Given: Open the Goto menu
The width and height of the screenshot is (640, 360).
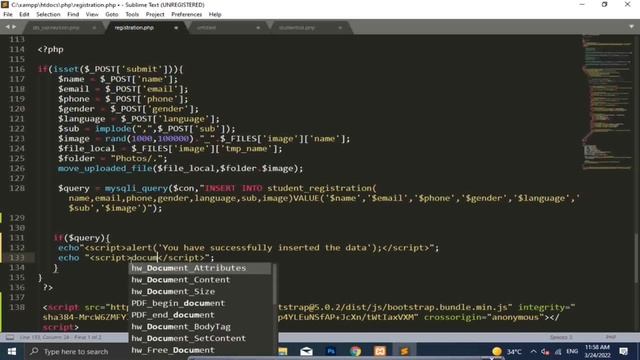Looking at the screenshot, I should click(x=111, y=14).
